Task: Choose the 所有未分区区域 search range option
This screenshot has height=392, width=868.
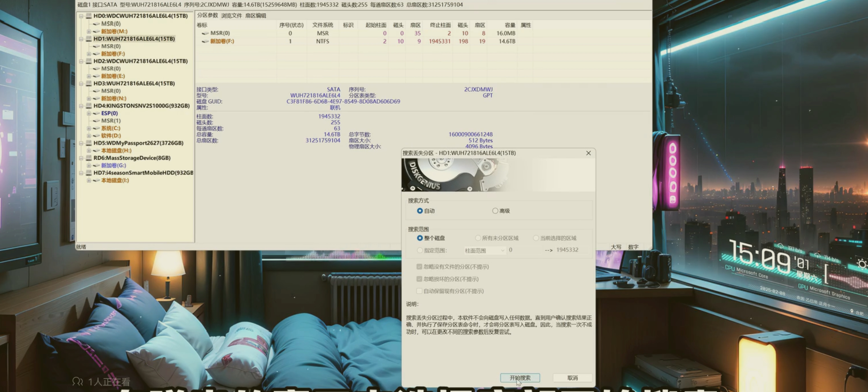Action: [x=478, y=238]
